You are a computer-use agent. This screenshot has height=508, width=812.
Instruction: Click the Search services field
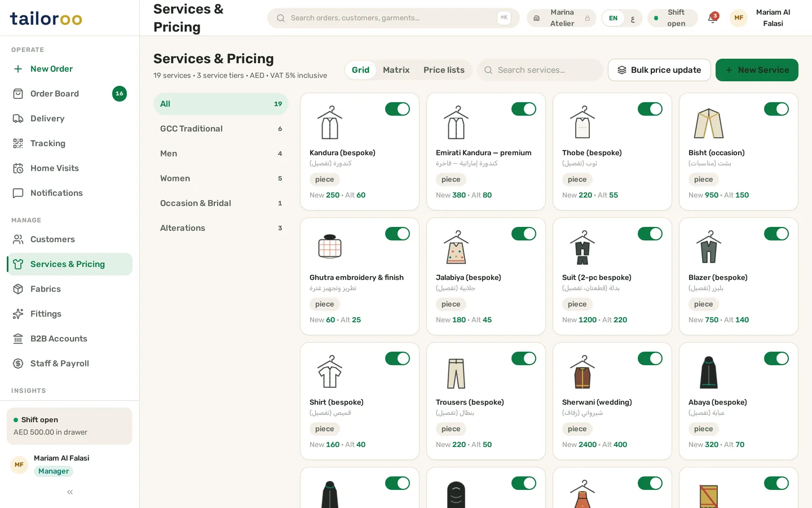[x=540, y=70]
